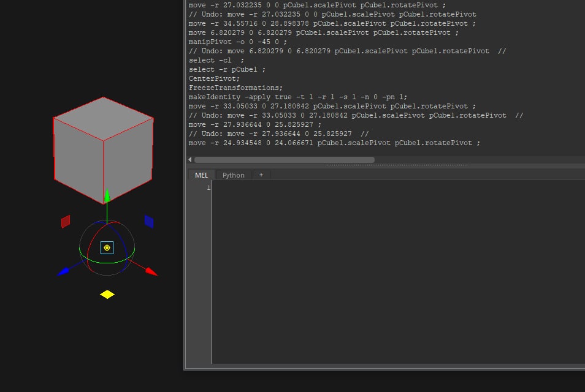Image resolution: width=585 pixels, height=392 pixels.
Task: Click the 'manipPivot -o 0 -45 0 ;' line
Action: tap(238, 42)
